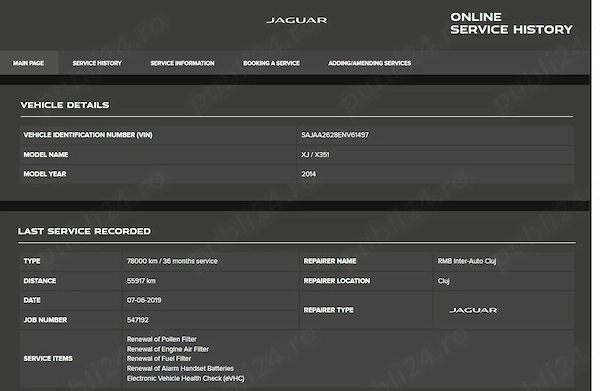This screenshot has height=391, width=600.
Task: Select the Renewal of Fuel Filter item
Action: point(159,358)
